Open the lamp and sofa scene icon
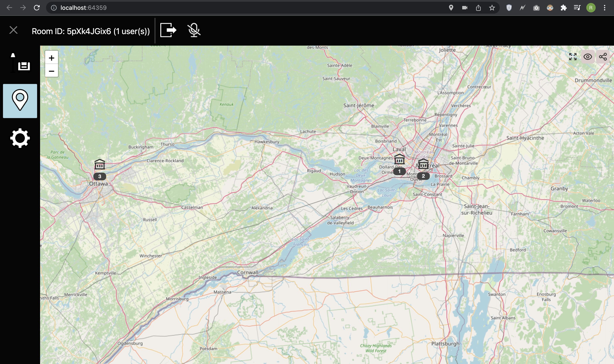This screenshot has height=364, width=614. click(20, 63)
